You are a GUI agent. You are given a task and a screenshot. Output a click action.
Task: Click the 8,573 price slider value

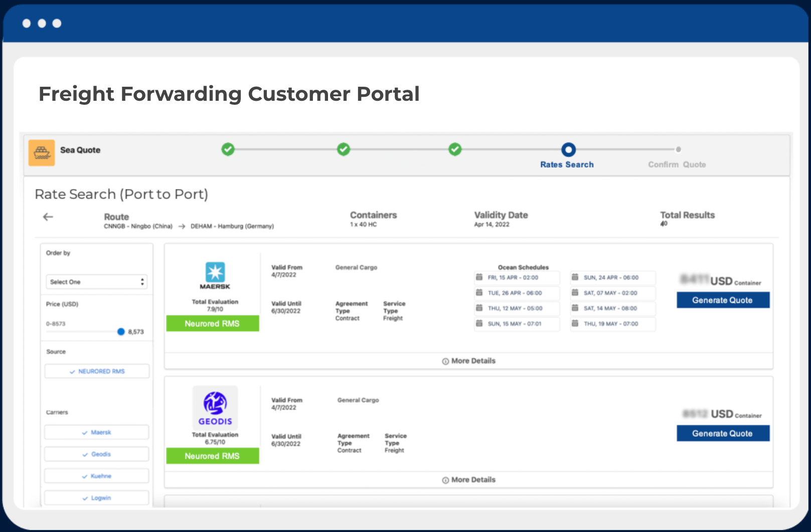coord(136,332)
